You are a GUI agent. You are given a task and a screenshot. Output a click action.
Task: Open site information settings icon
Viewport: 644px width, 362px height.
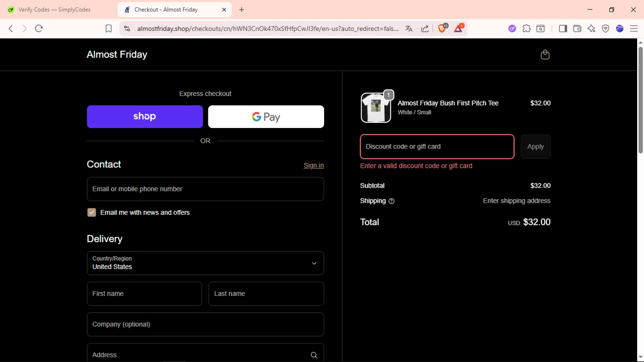[127, 28]
